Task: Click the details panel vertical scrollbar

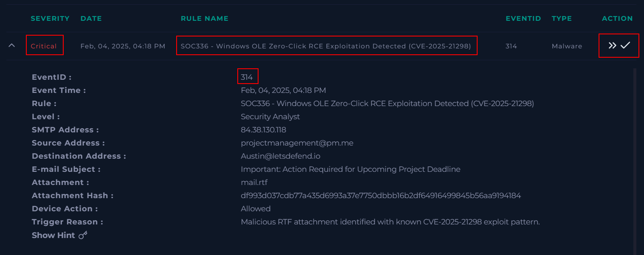Action: point(635,161)
